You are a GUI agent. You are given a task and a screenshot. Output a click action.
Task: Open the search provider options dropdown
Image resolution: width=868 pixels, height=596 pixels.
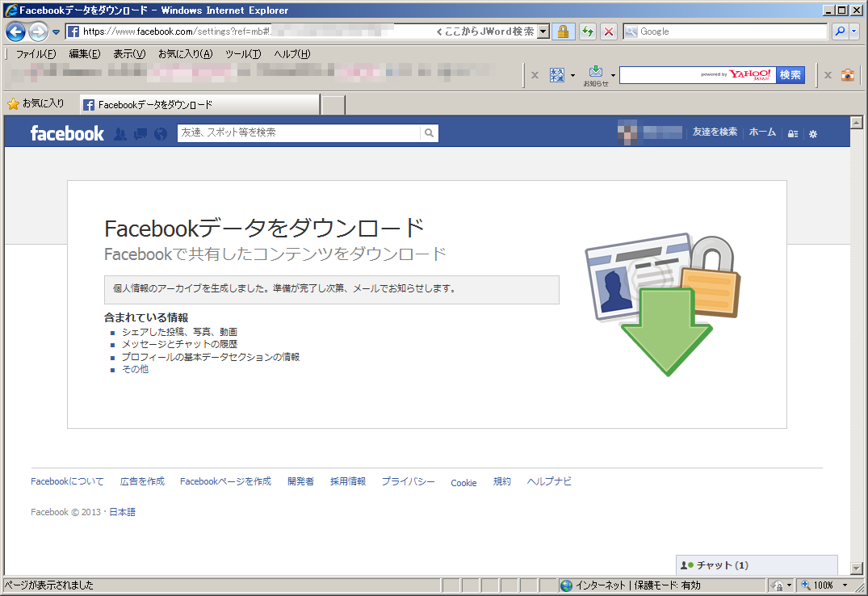(x=854, y=31)
